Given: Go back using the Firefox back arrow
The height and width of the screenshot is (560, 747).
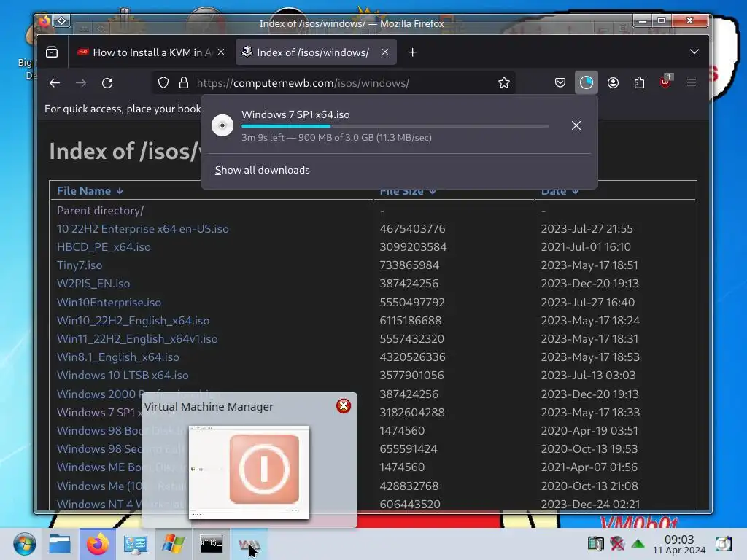Looking at the screenshot, I should 55,83.
